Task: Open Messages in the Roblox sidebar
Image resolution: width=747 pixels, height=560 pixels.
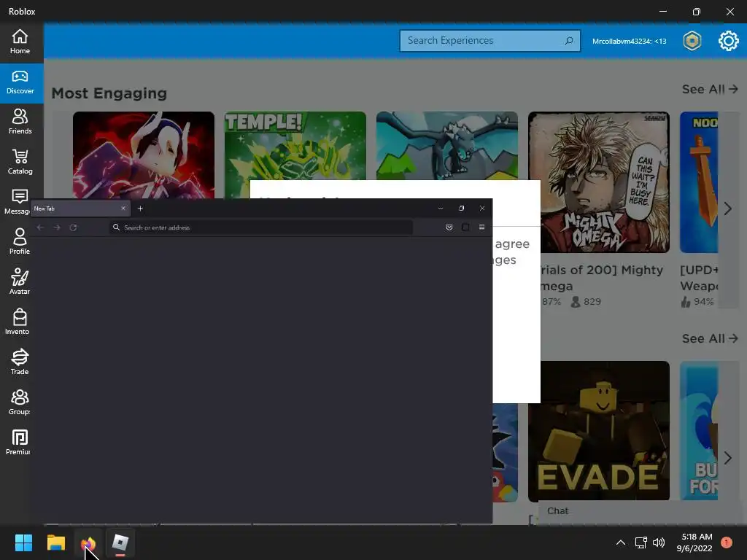Action: (x=18, y=203)
